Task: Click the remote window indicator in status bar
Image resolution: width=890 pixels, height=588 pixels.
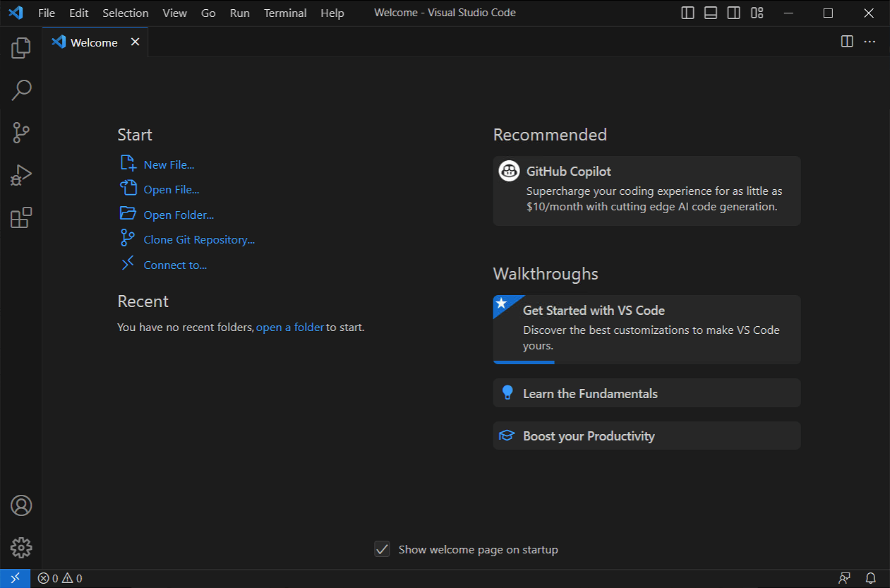Action: click(x=15, y=579)
